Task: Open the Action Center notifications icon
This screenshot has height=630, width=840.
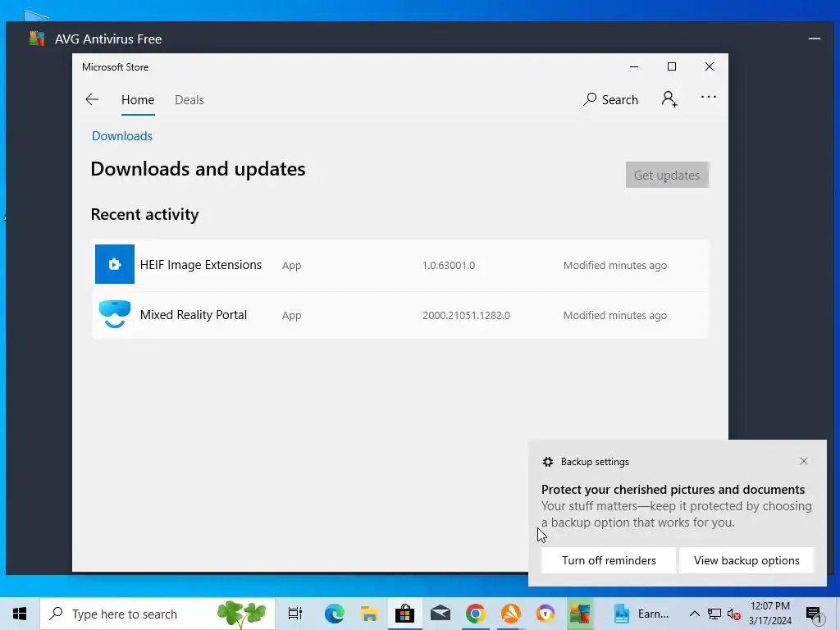Action: (x=814, y=614)
